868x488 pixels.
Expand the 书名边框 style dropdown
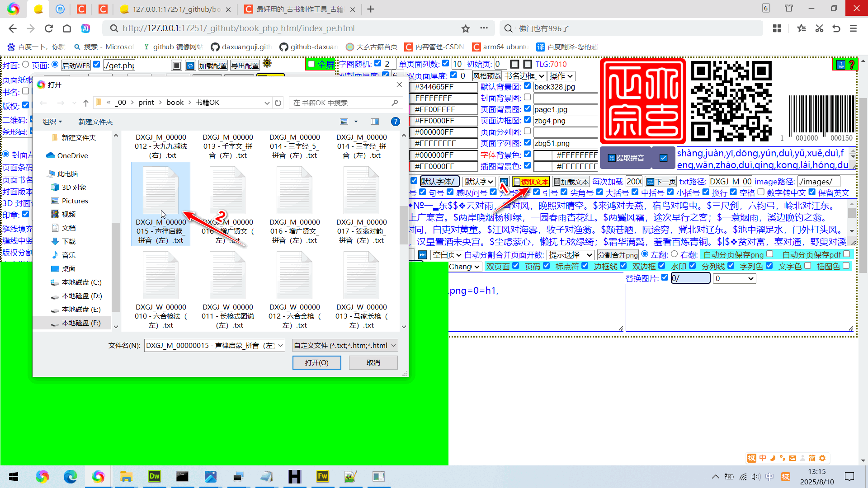pos(524,76)
